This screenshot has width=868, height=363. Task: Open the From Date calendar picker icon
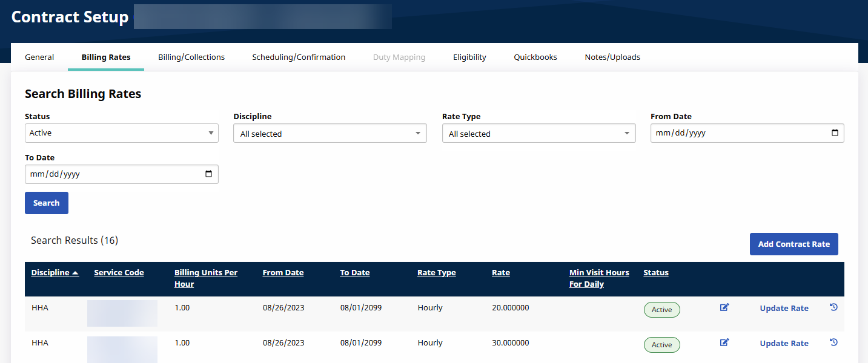(835, 133)
